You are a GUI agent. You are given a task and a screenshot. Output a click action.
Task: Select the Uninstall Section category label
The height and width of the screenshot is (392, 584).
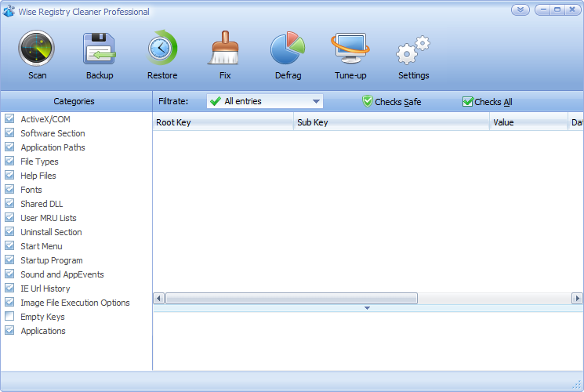pyautogui.click(x=51, y=232)
